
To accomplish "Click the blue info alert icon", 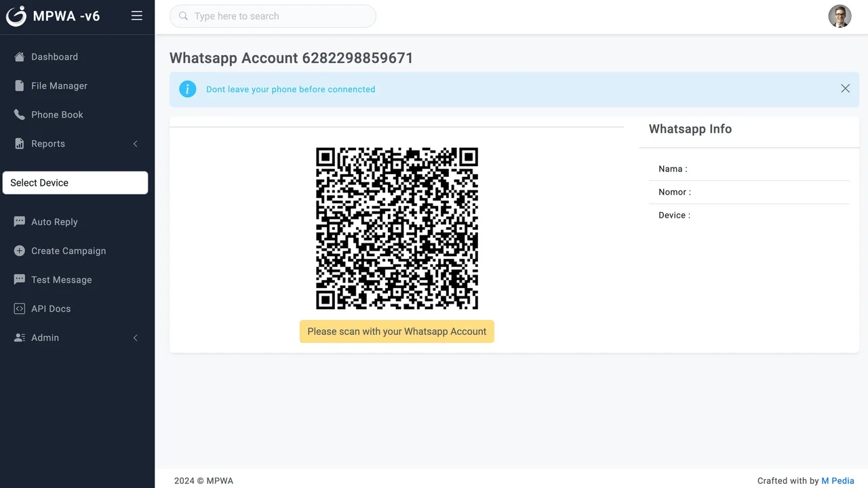I will click(x=188, y=89).
